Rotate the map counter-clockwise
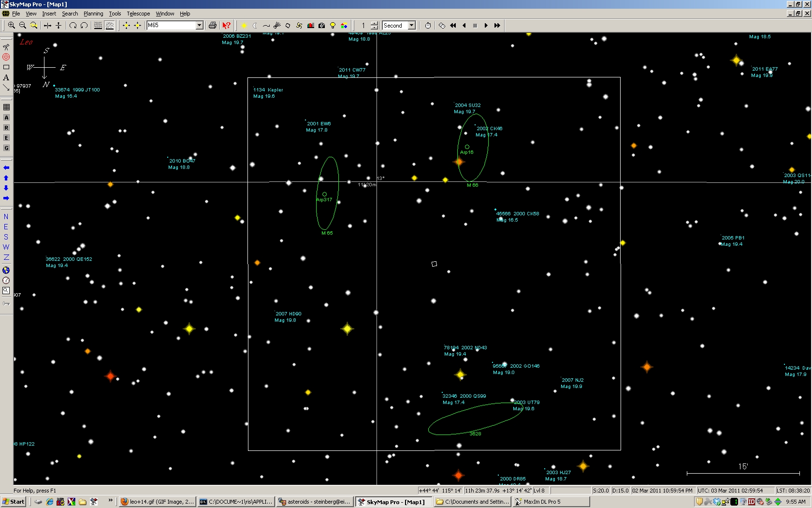This screenshot has height=508, width=812. coord(84,25)
